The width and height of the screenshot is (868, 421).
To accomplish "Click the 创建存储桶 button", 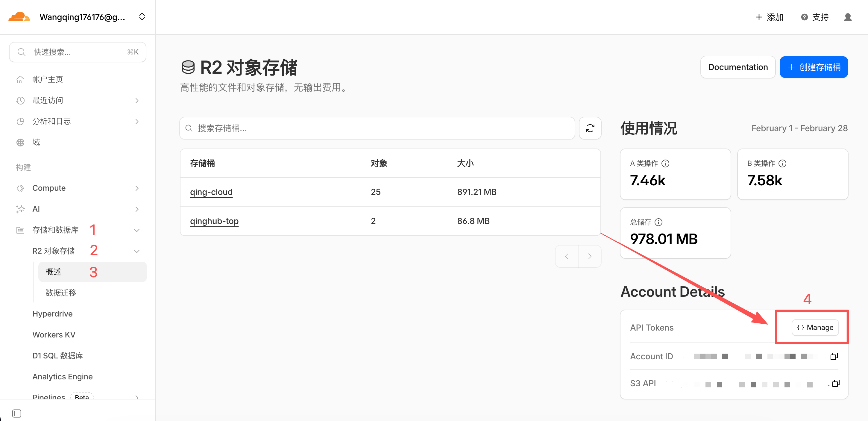I will click(x=814, y=67).
